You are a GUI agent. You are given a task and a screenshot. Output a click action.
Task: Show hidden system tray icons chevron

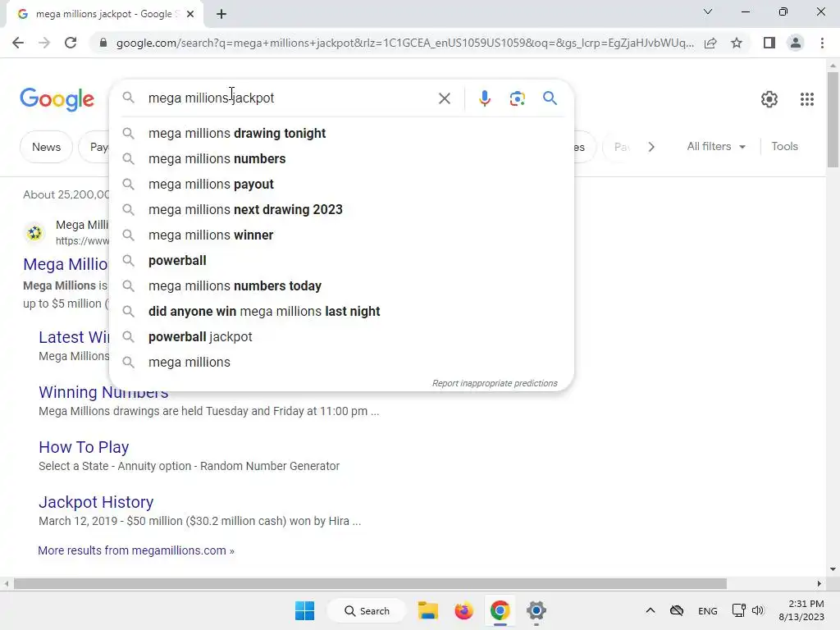[x=651, y=610]
